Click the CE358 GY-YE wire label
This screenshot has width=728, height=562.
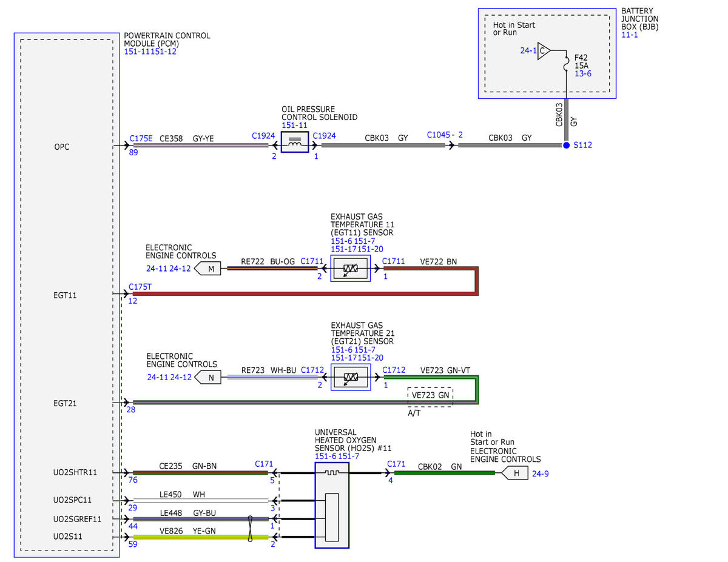[x=186, y=138]
